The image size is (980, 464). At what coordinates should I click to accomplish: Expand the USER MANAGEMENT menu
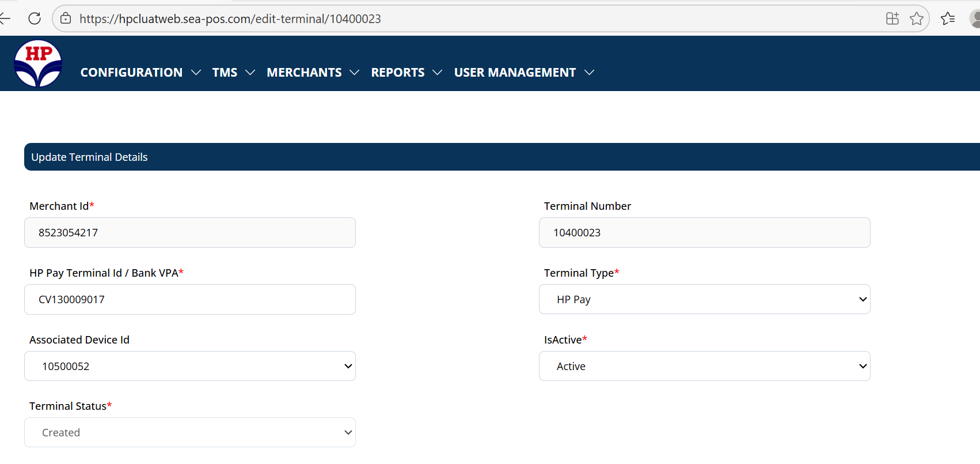(x=523, y=73)
